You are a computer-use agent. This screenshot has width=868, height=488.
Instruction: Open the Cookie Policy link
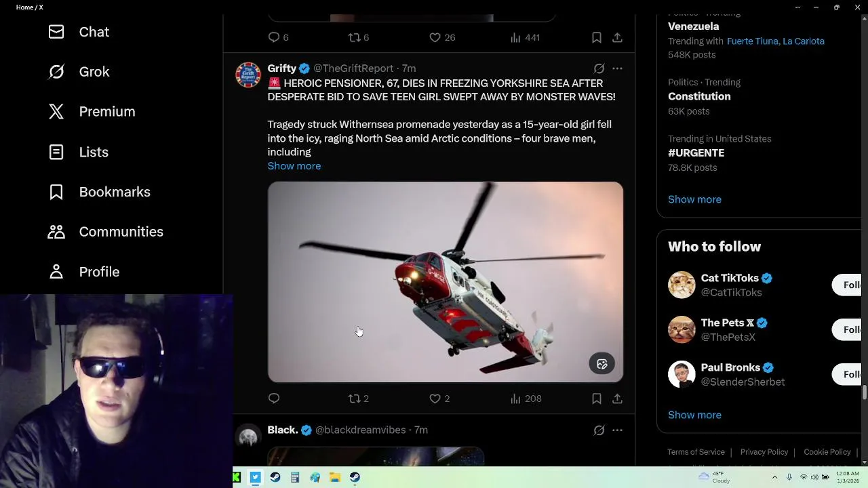827,452
